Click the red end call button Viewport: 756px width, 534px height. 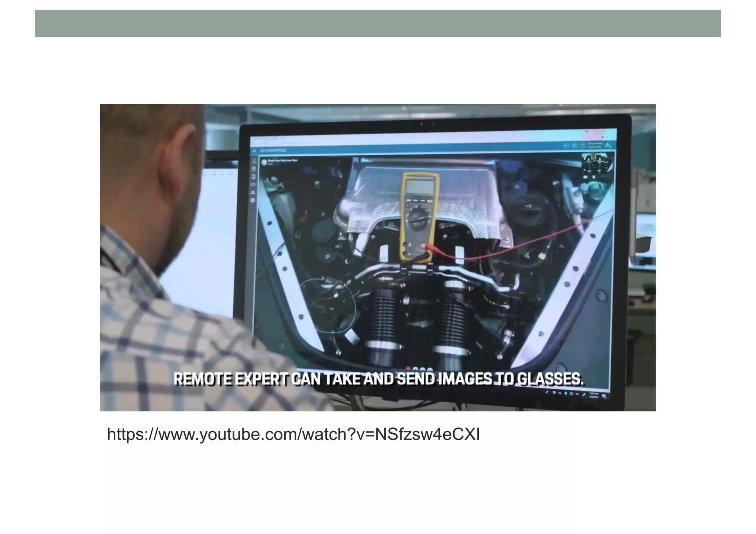[x=409, y=368]
